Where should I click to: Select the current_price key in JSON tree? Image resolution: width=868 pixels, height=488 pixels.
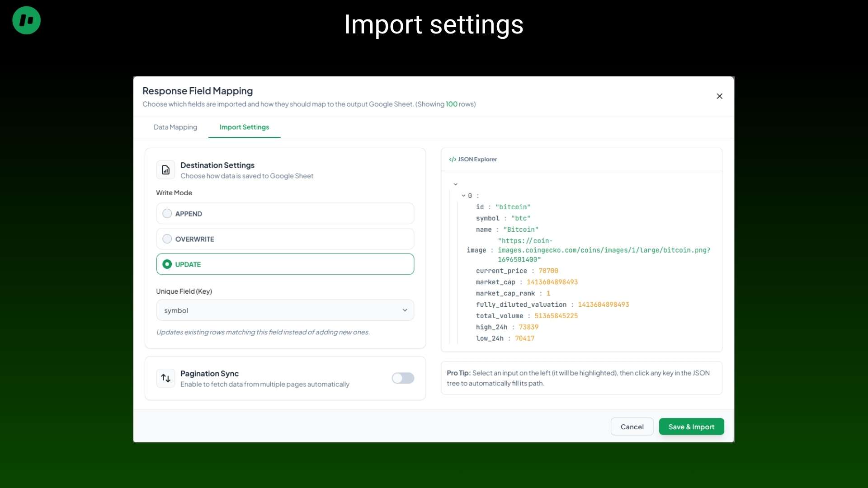click(x=502, y=271)
